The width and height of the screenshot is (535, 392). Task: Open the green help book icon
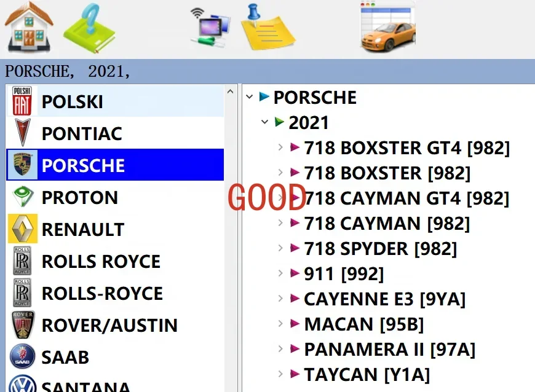89,29
